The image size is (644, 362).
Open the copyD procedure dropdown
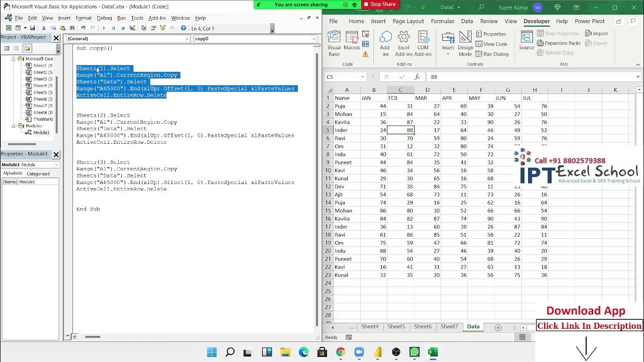click(x=314, y=39)
